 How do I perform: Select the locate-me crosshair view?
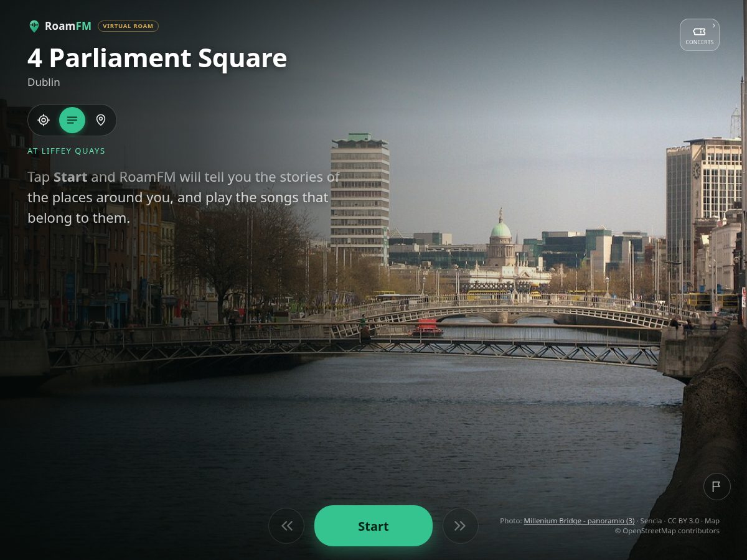(x=44, y=120)
